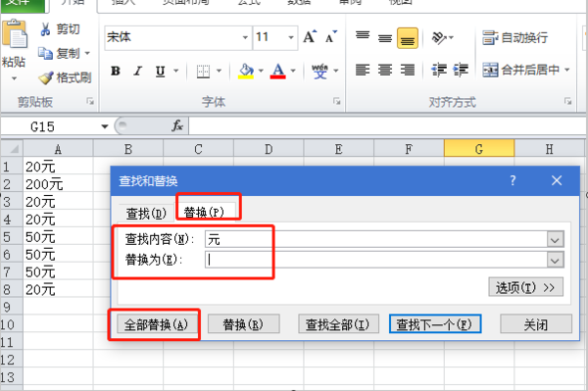Screen dimensions: 588x391
Task: Click Merge and Center (合并后居中)
Action: 521,70
